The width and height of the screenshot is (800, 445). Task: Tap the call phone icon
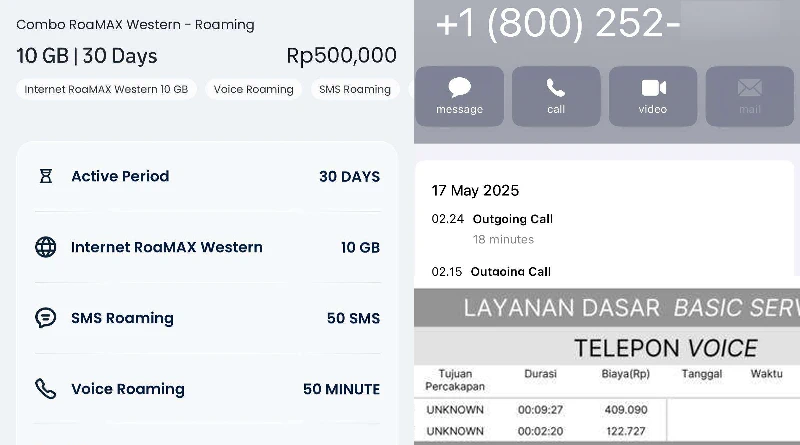click(x=556, y=88)
